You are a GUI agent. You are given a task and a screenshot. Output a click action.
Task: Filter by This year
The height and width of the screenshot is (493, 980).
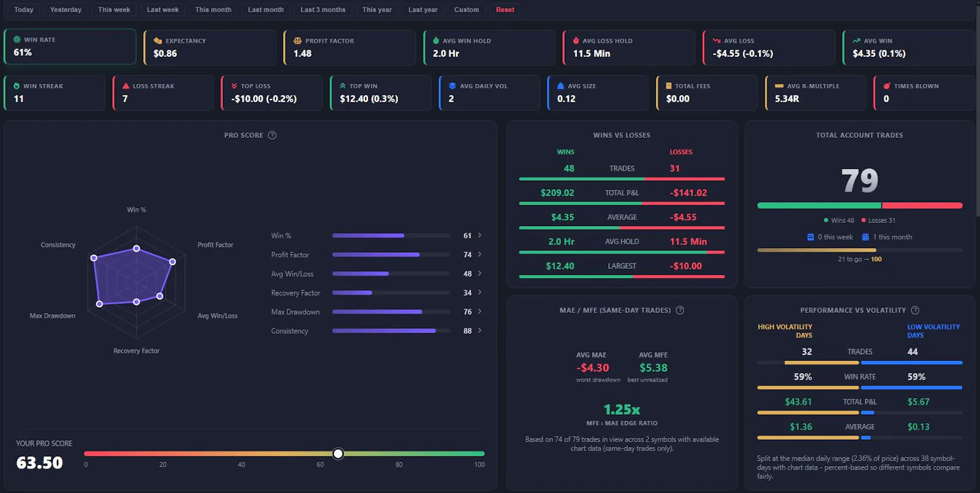(x=377, y=10)
